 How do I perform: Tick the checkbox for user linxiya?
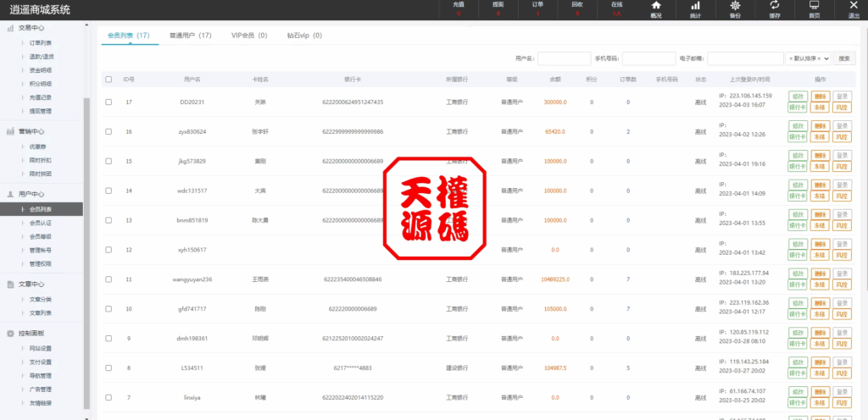click(108, 397)
